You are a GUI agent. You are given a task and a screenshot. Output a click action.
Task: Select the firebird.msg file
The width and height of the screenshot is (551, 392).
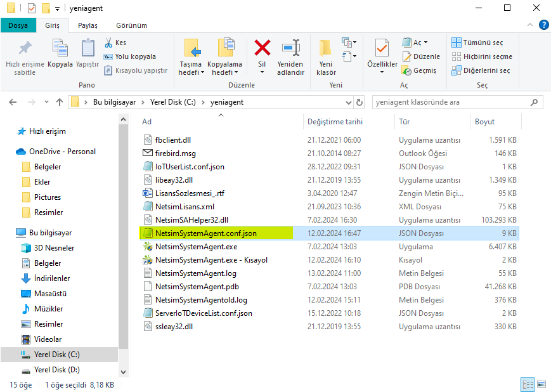pyautogui.click(x=176, y=154)
